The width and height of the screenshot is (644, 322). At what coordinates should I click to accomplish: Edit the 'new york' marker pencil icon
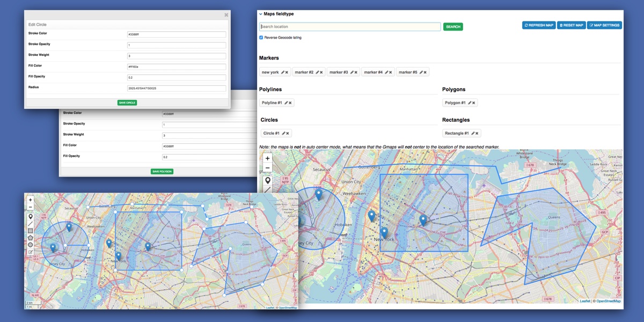(x=282, y=72)
